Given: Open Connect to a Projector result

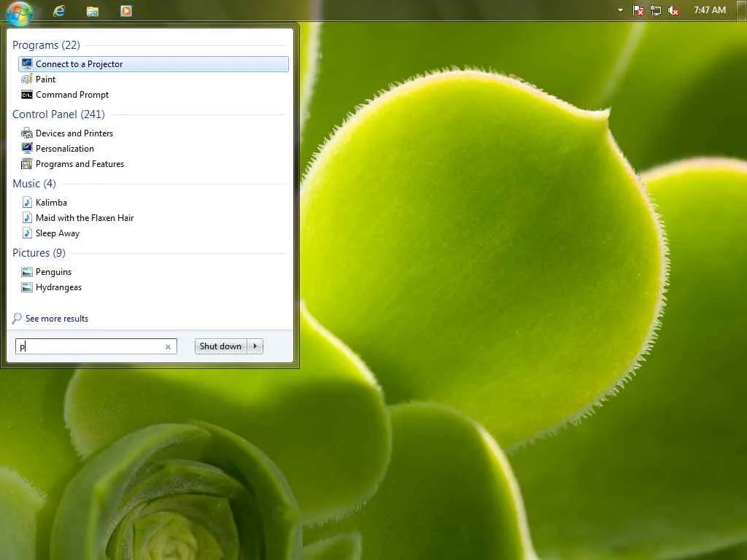Looking at the screenshot, I should point(153,64).
